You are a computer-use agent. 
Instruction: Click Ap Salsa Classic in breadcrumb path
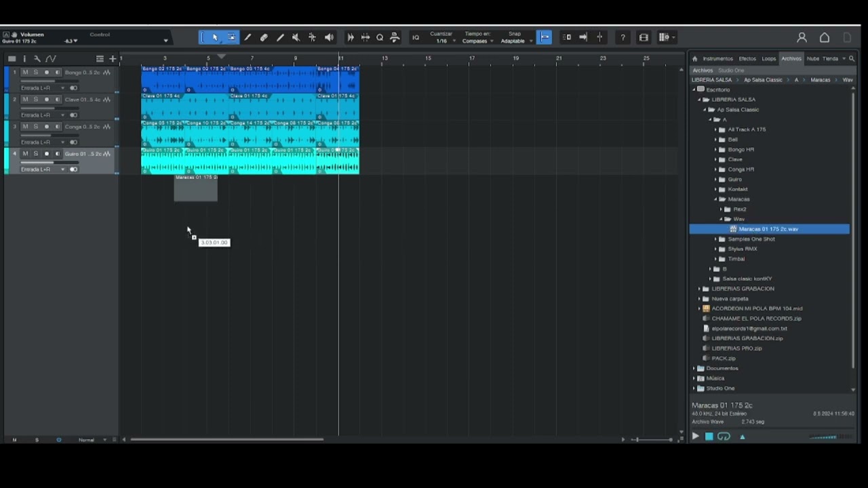(x=763, y=80)
